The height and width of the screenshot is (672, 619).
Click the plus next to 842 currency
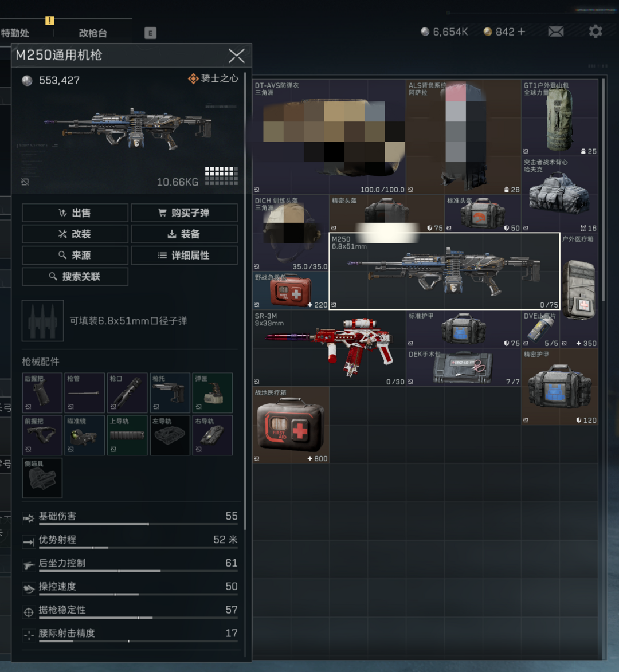tap(521, 32)
